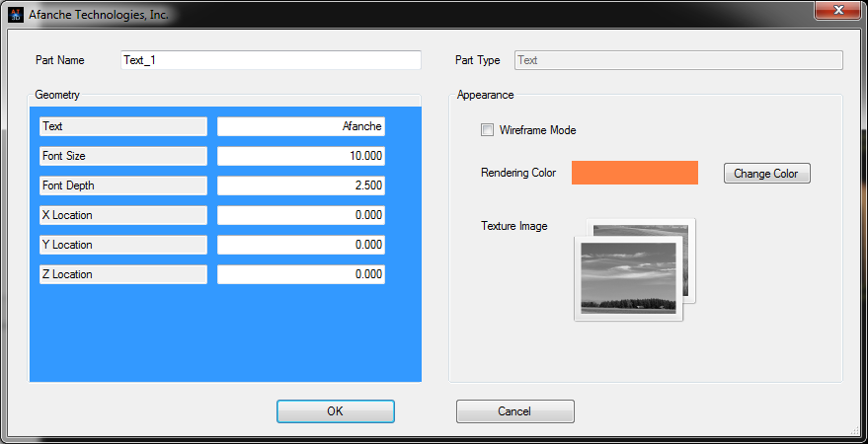Confirm with the OK button
The height and width of the screenshot is (444, 868).
point(335,411)
